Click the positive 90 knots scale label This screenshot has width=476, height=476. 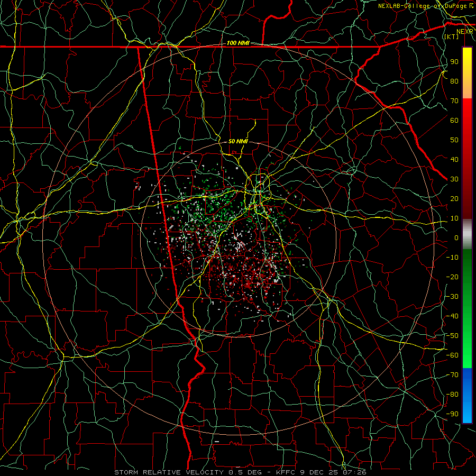tap(454, 62)
